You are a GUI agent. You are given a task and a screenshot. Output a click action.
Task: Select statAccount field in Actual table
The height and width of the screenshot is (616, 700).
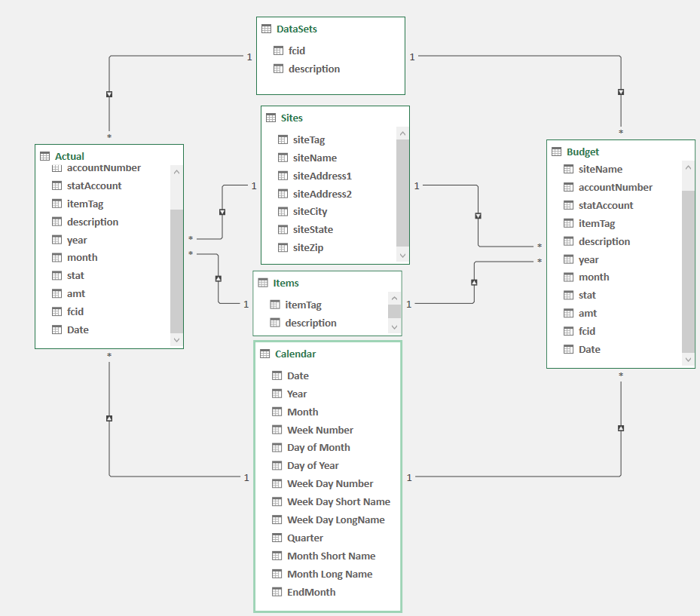point(94,185)
